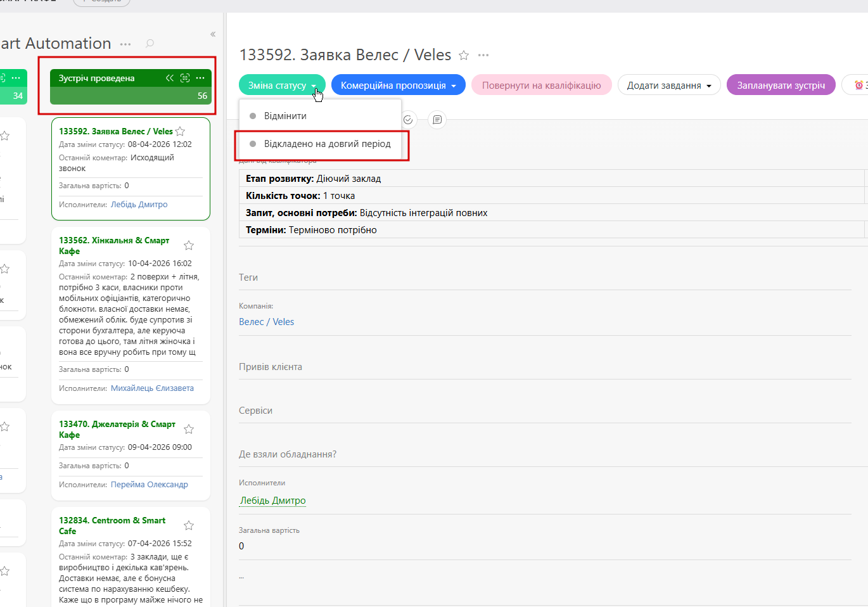The image size is (868, 607).
Task: Open the Михайлець Єлизавета executor link
Action: [152, 388]
